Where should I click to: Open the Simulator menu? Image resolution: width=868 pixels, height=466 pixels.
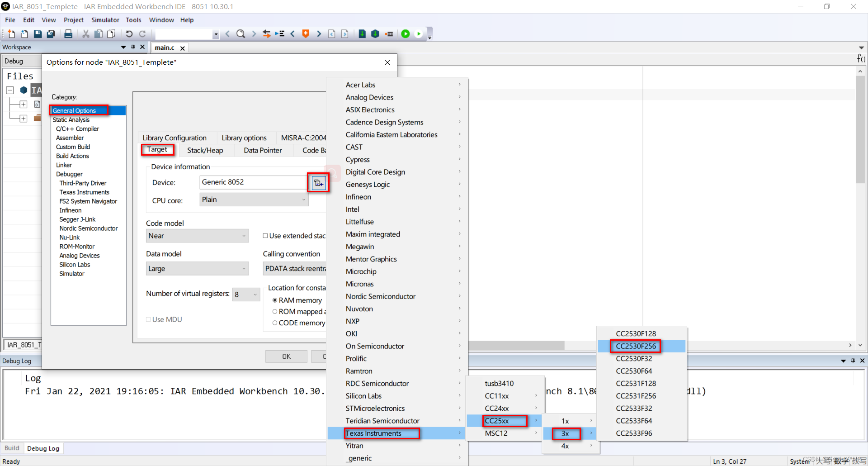point(105,20)
